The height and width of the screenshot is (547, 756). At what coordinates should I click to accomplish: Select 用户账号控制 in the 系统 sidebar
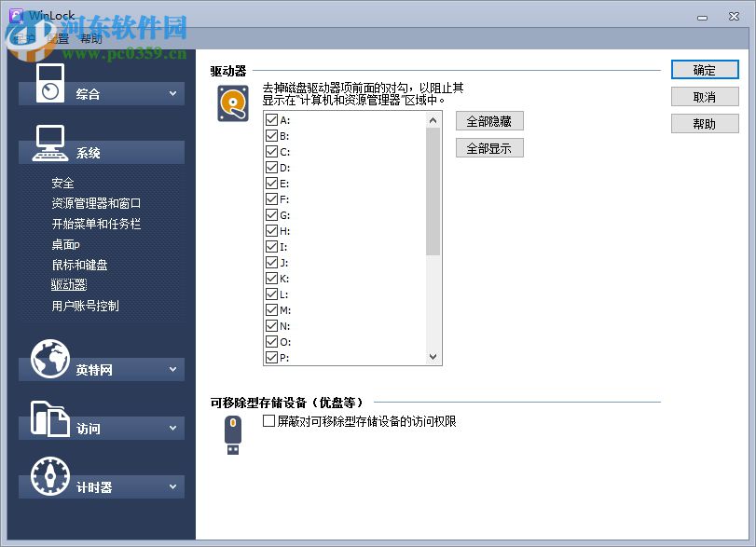88,306
